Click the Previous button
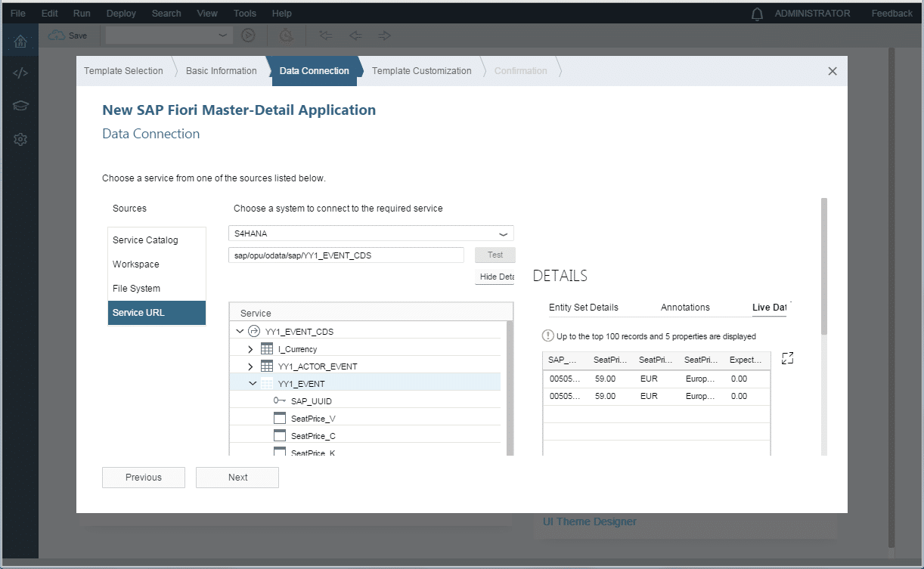Screen dimensions: 924x569 pos(144,478)
